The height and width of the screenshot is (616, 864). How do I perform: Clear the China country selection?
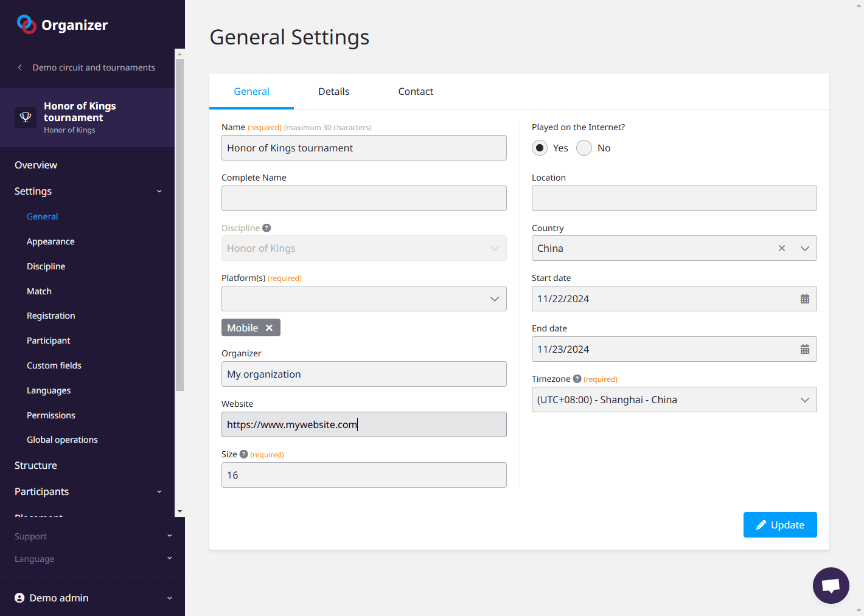click(781, 248)
